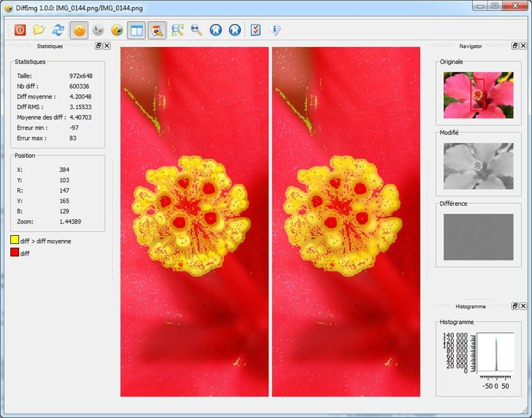Toggle the dual panel split view button
Image resolution: width=532 pixels, height=418 pixels.
(x=136, y=30)
